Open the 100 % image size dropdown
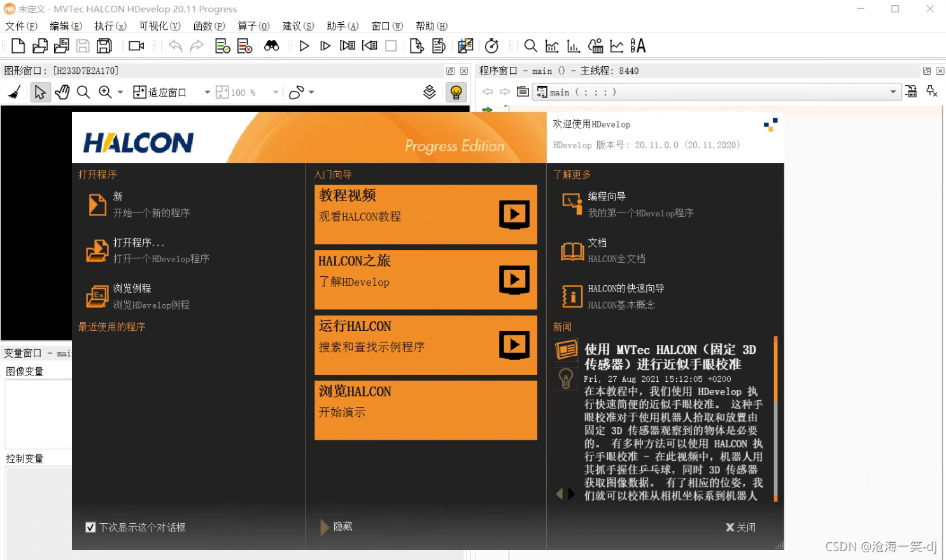Viewport: 946px width, 560px height. pyautogui.click(x=247, y=92)
